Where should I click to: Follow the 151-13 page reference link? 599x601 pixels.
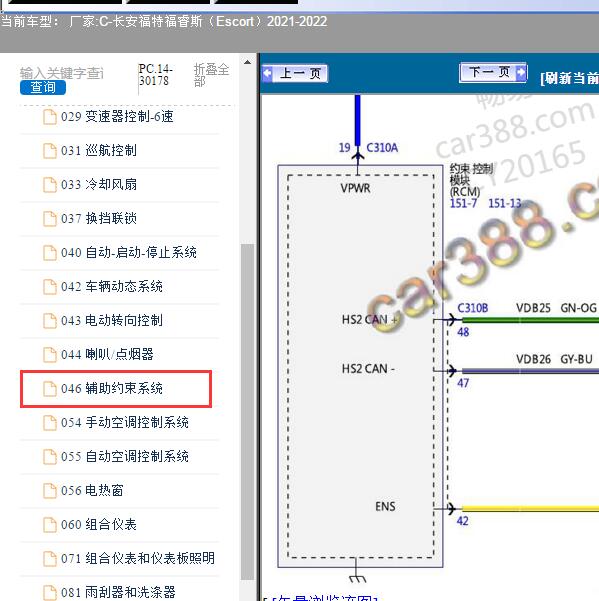(504, 203)
